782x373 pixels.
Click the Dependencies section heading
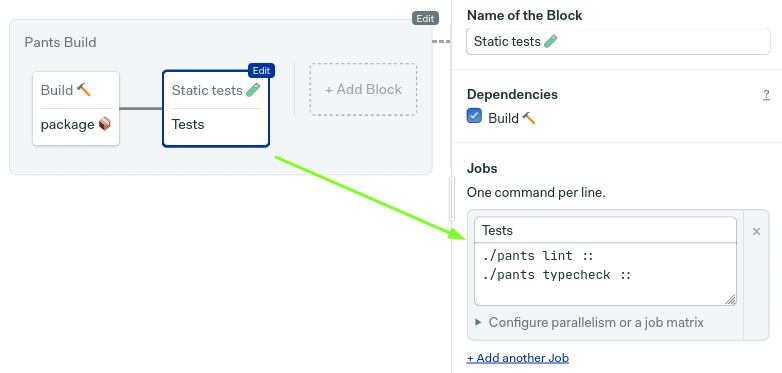pos(513,94)
